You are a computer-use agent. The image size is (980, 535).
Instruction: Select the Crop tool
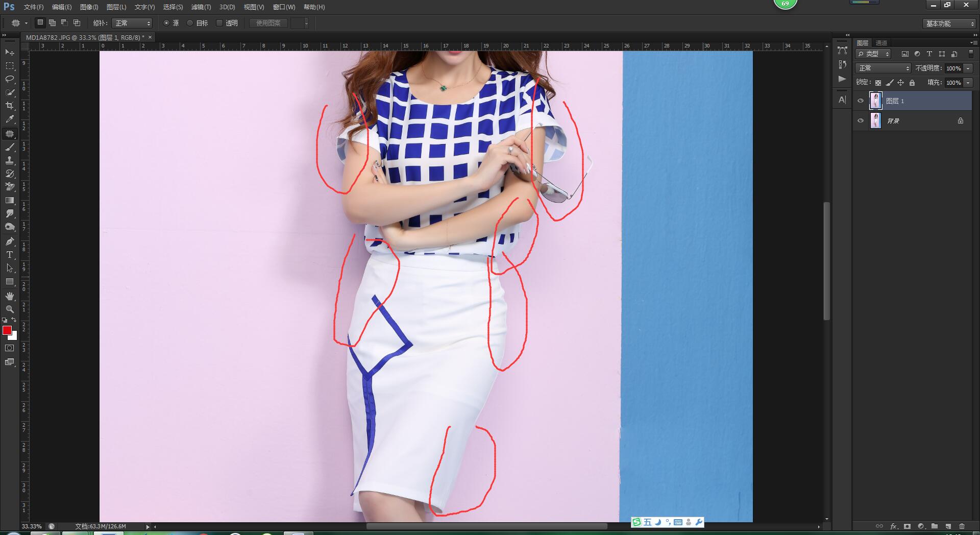coord(10,106)
